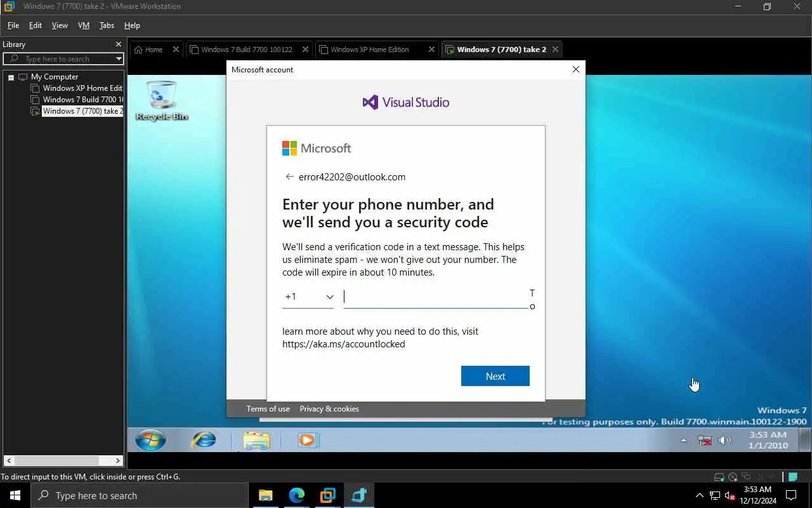Click VMware message log icon in status bar
812x508 pixels.
click(792, 477)
